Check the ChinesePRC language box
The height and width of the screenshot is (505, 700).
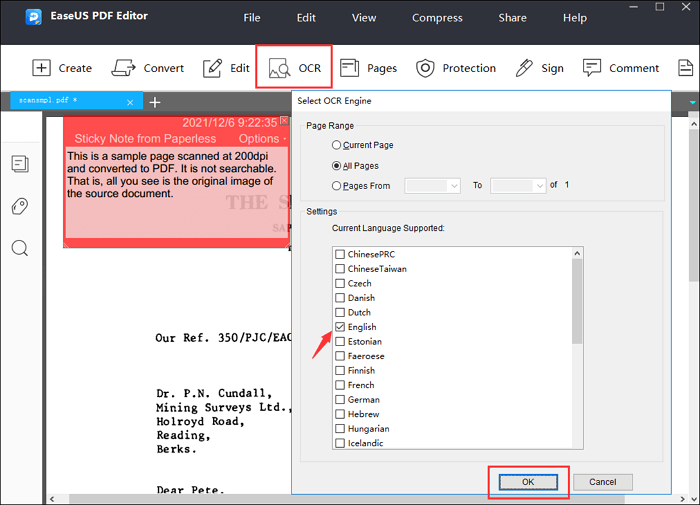[340, 254]
